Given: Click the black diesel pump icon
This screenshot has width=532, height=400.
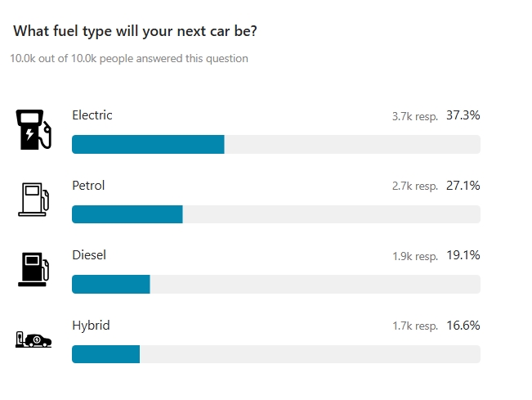Looking at the screenshot, I should pyautogui.click(x=34, y=270).
